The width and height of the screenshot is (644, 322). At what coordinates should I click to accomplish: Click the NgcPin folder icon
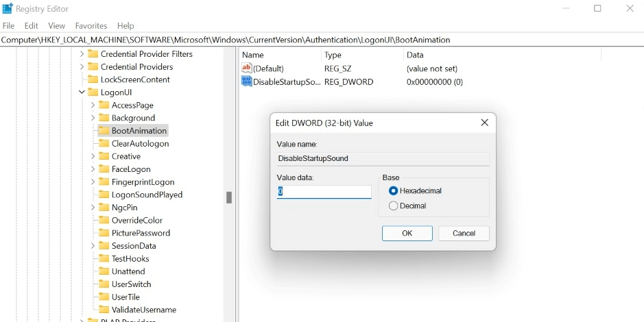coord(104,207)
